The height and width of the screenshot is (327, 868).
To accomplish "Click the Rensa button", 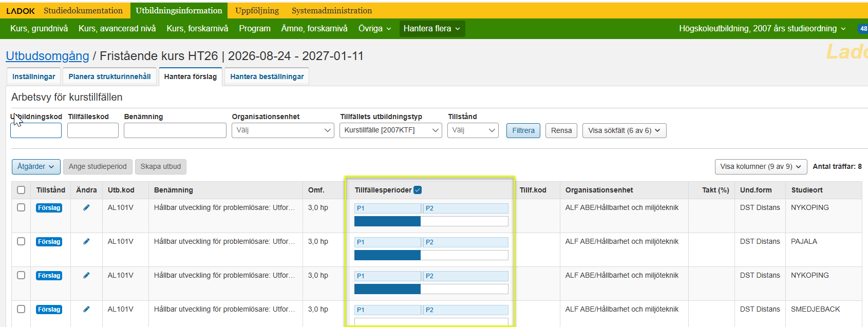I will tap(561, 130).
